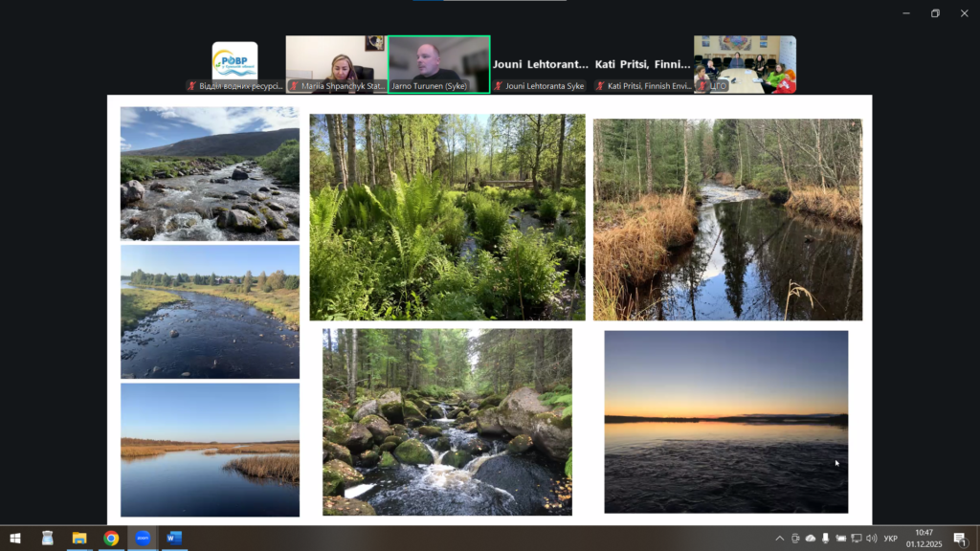Click the Jouni Lehtoranta participant tile

[541, 65]
